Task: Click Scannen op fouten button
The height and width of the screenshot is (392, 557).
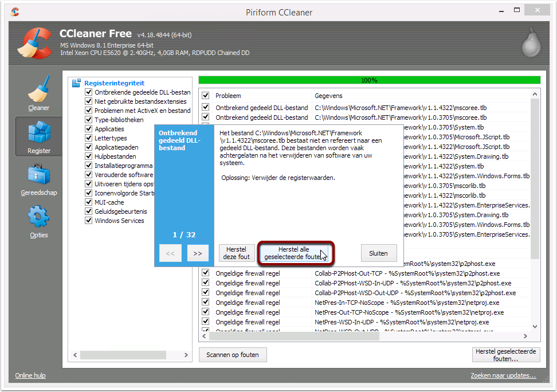Action: 233,355
